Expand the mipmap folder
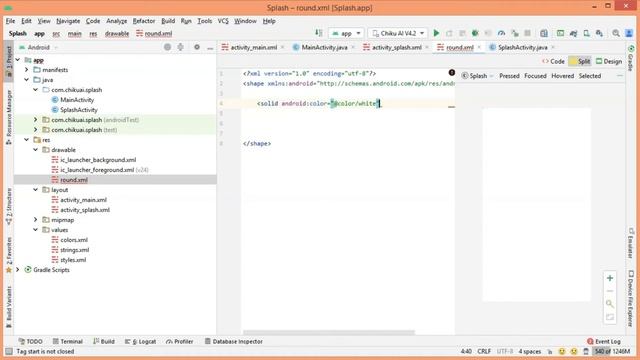This screenshot has height=360, width=640. click(36, 220)
